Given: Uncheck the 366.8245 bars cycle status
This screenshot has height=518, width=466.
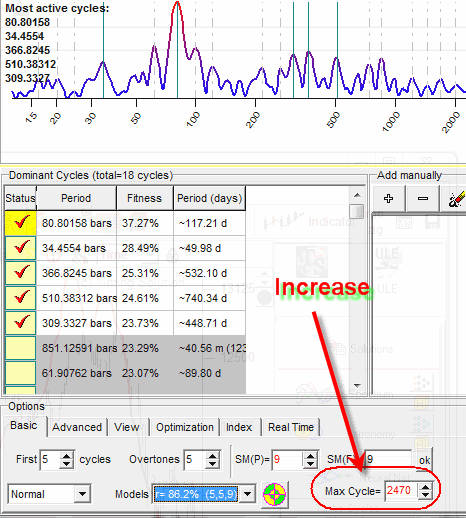Looking at the screenshot, I should coord(20,273).
